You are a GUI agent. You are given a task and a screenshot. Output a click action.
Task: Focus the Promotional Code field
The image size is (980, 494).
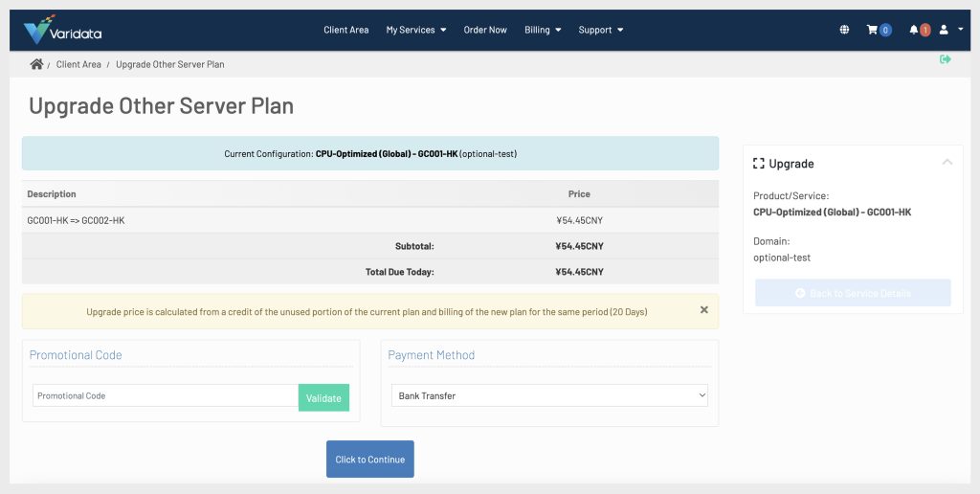pos(166,395)
